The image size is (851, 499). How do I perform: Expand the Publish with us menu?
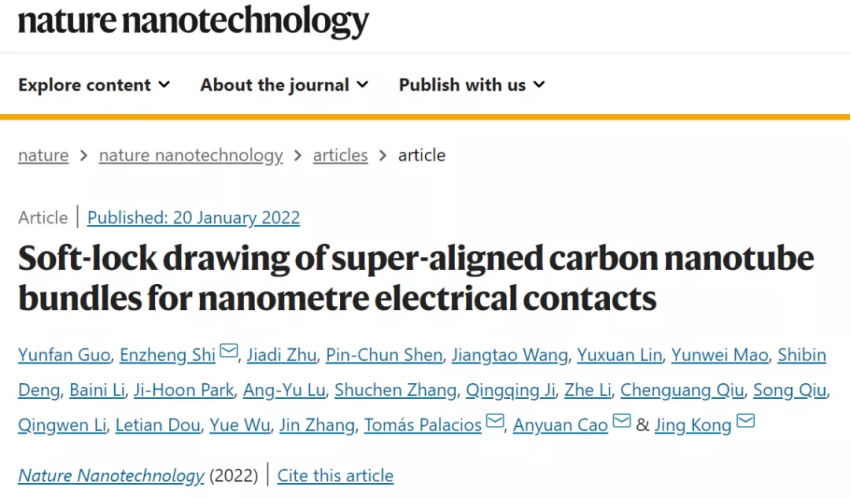tap(472, 85)
